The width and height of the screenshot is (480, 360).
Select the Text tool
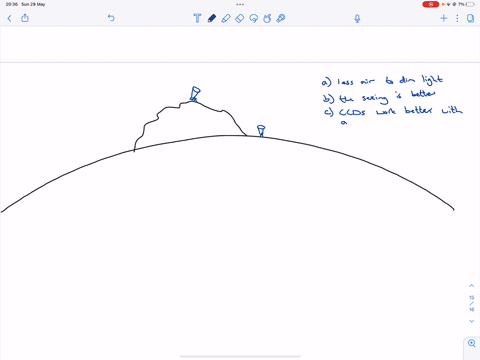pyautogui.click(x=197, y=18)
